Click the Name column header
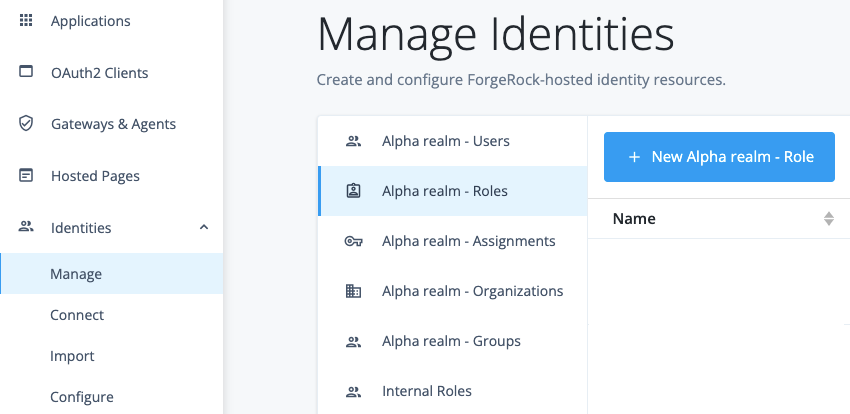 click(x=634, y=219)
